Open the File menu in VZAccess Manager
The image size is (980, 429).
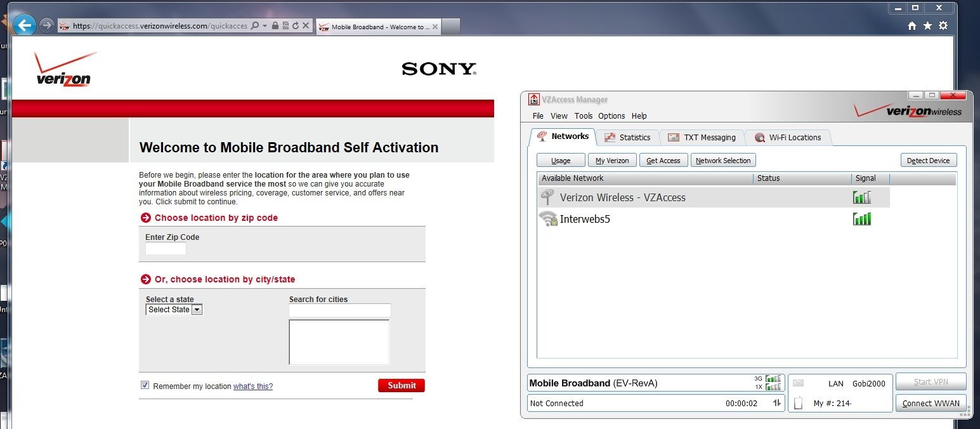[x=538, y=116]
